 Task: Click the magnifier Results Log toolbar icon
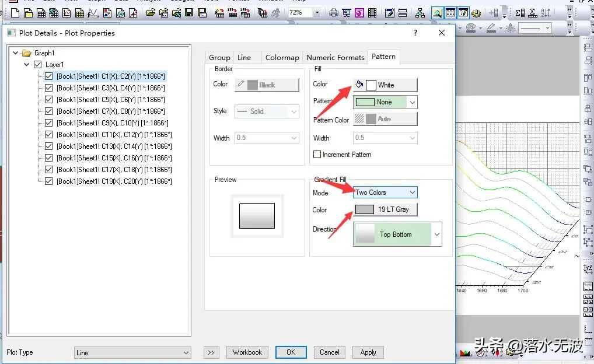click(437, 13)
